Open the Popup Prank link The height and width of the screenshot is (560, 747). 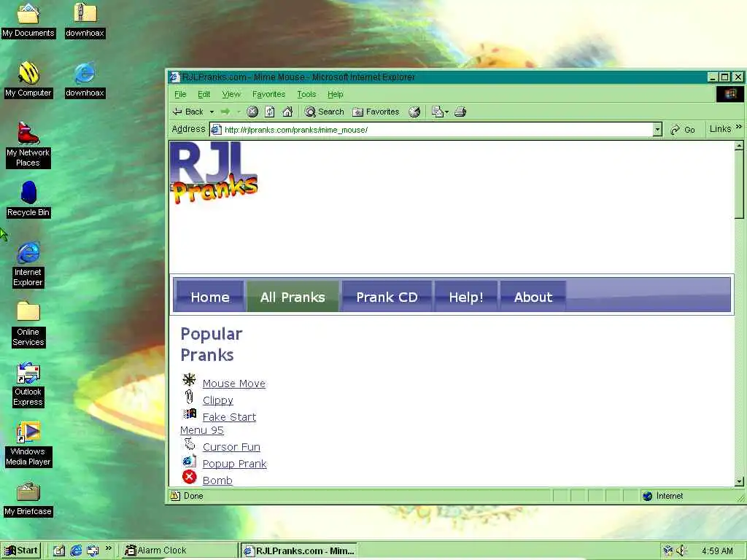coord(234,463)
